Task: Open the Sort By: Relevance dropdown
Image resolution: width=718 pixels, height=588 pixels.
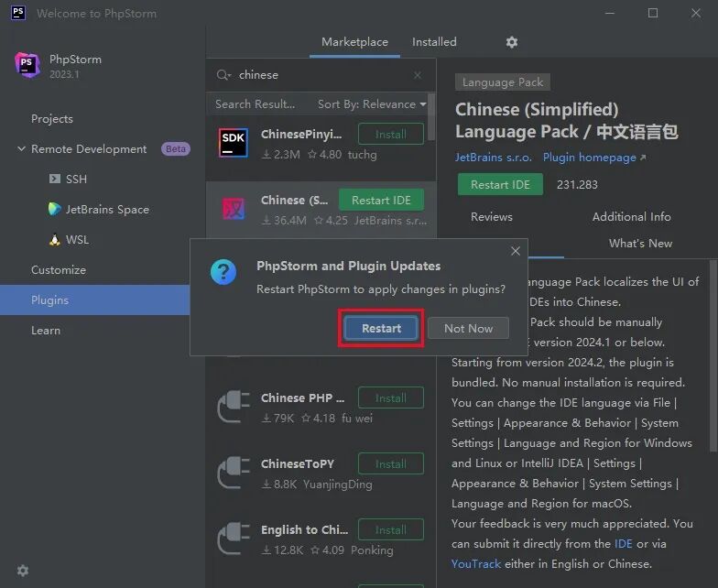Action: coord(372,104)
